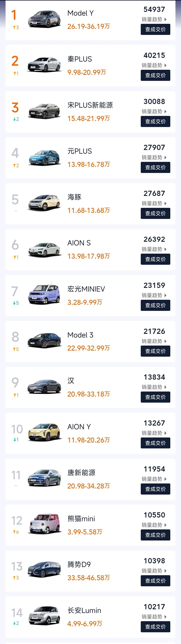Viewport: 181px width, 644px height.
Task: Open the 熊猫mini car thumbnail
Action: click(x=44, y=525)
